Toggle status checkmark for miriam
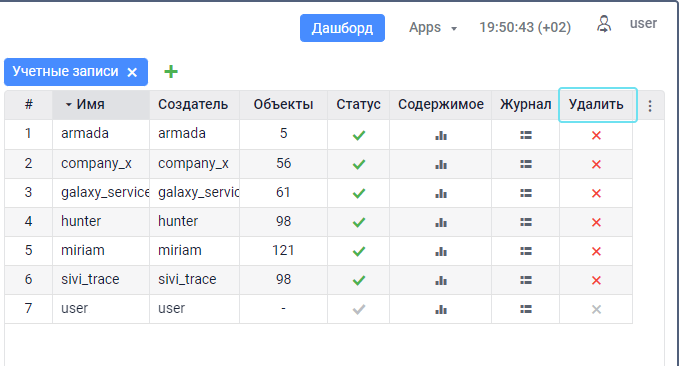Screen dimensions: 679x366 tap(359, 251)
